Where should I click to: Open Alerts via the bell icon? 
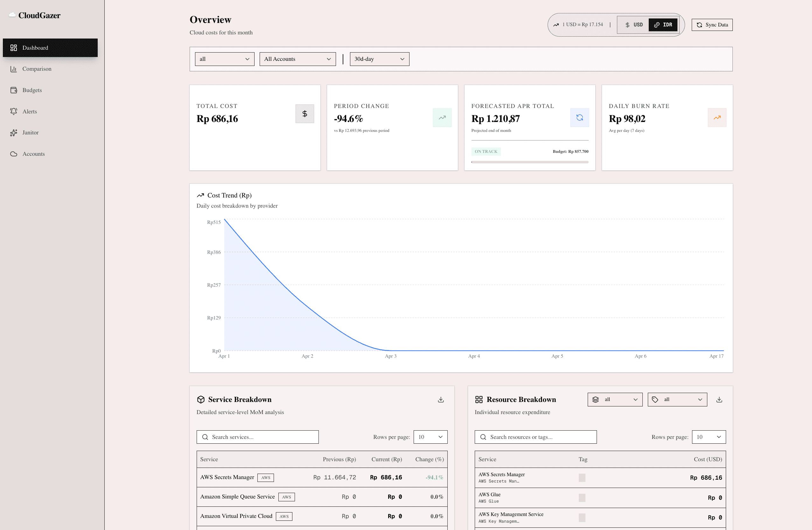14,111
